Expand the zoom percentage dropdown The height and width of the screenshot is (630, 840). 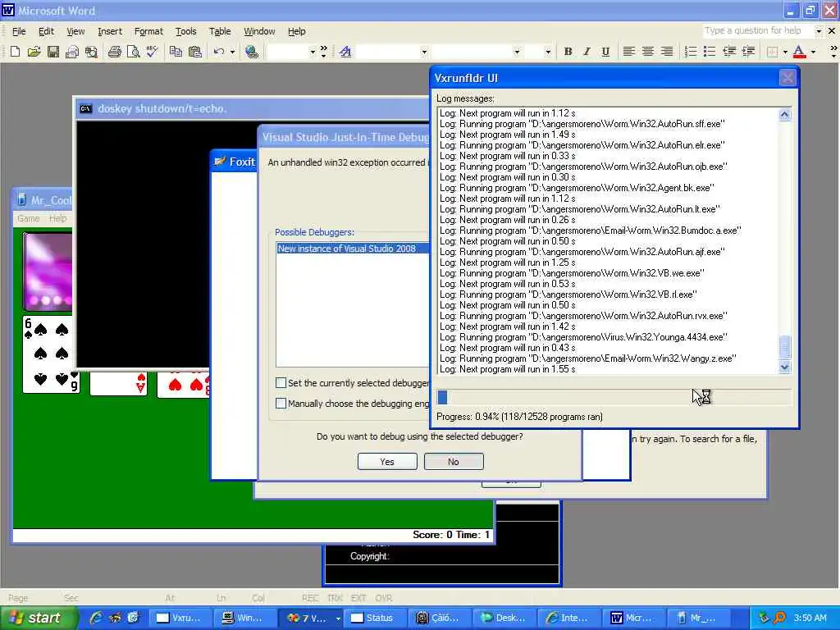(313, 52)
